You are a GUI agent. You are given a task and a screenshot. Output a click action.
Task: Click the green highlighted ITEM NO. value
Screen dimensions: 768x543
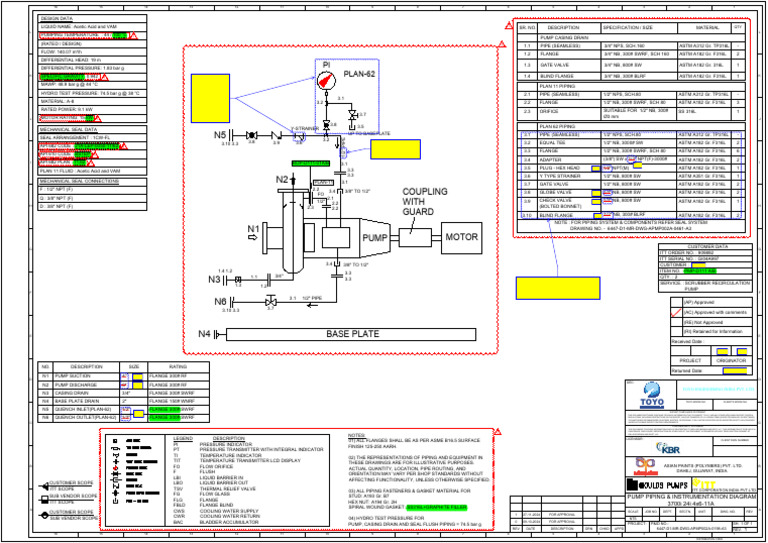tap(699, 271)
